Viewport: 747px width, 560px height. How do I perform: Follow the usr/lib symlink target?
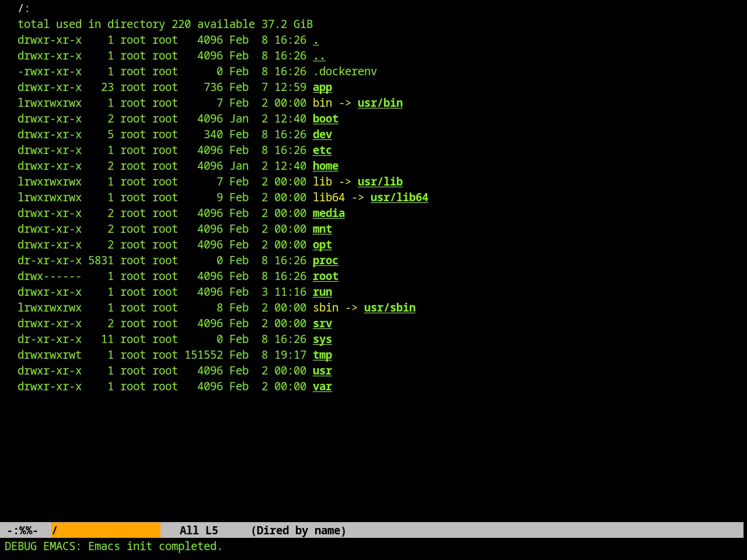[x=380, y=182]
